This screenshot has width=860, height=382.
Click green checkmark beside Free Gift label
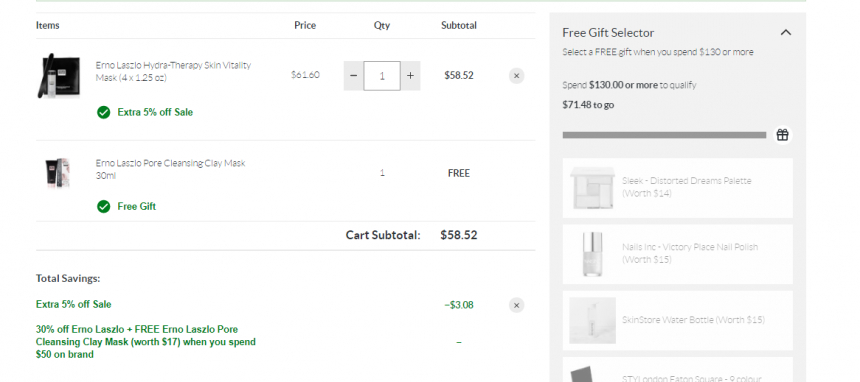(104, 207)
